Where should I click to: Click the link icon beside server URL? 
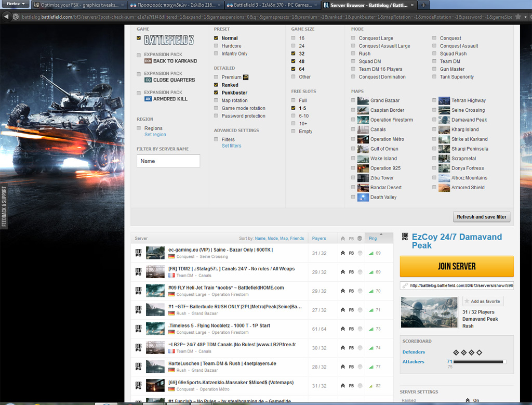click(405, 285)
